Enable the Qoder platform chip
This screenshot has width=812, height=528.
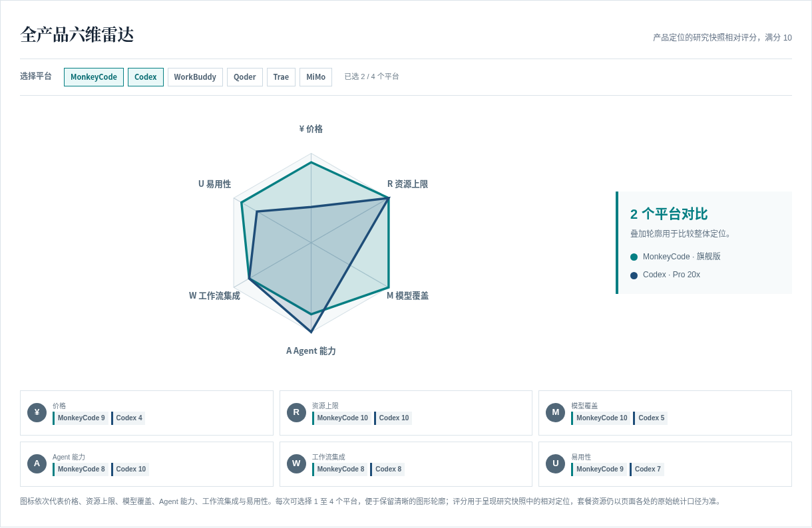pos(245,77)
